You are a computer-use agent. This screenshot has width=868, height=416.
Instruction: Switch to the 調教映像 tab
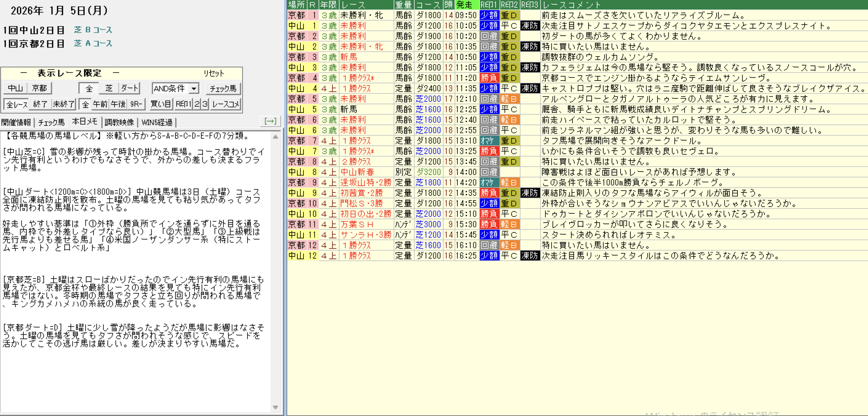(x=119, y=122)
